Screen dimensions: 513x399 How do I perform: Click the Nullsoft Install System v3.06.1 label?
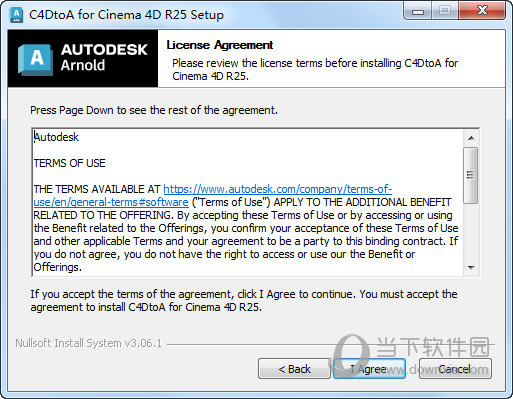pos(88,343)
